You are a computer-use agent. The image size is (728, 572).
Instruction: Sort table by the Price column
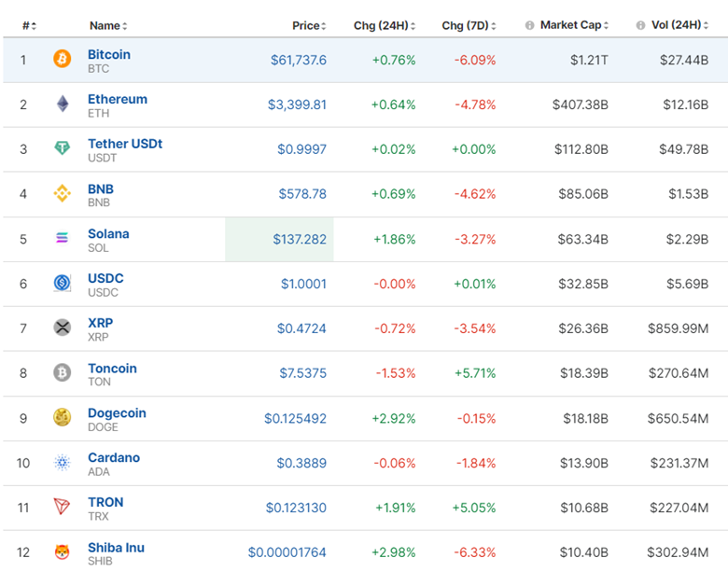tap(309, 25)
